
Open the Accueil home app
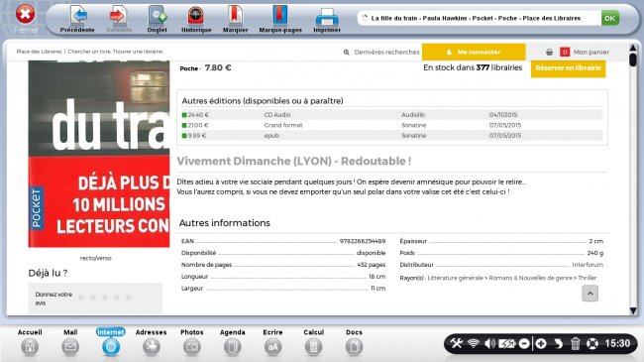(x=30, y=342)
